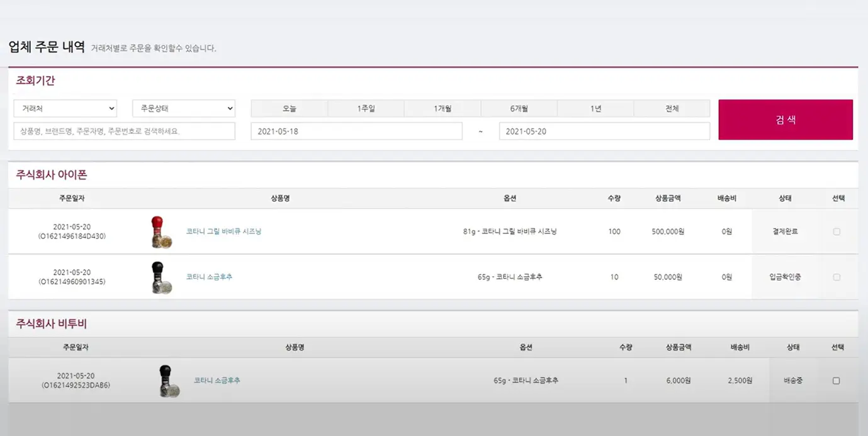The image size is (868, 436).
Task: Click the salt pepper thumbnail in 아이폰 section
Action: (x=161, y=277)
